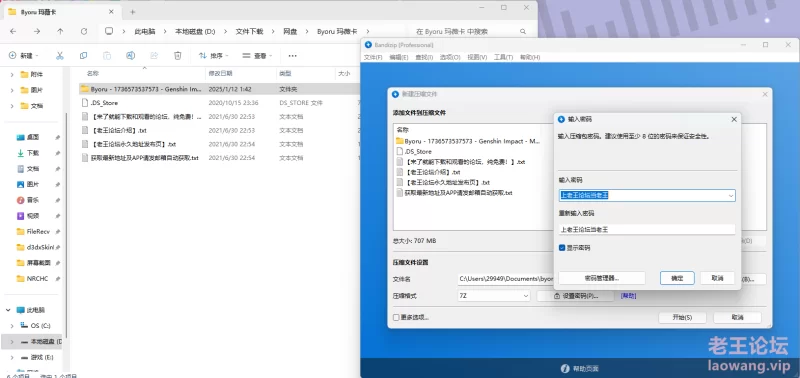
Task: Open the 新建 dropdown in Explorer
Action: click(23, 56)
